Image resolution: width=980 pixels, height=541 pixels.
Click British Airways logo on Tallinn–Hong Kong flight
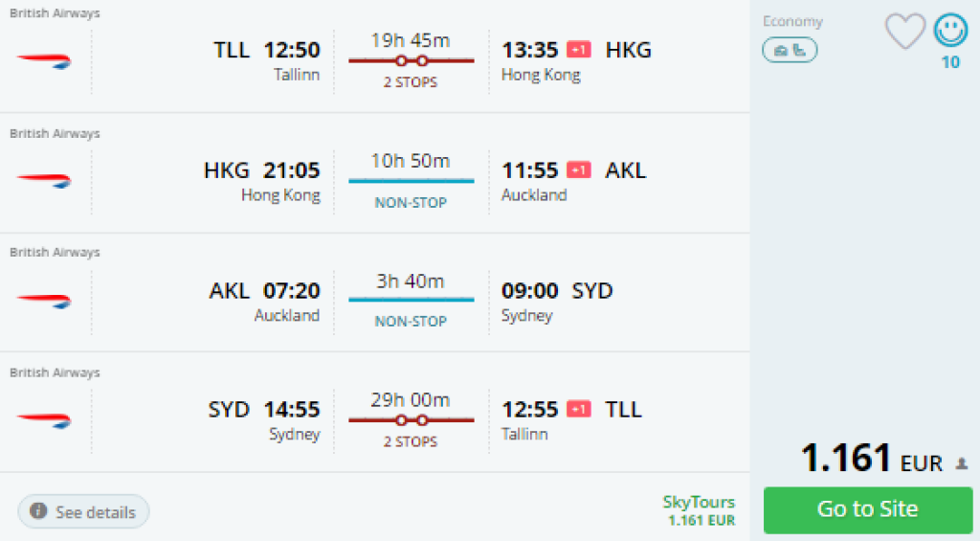click(44, 60)
